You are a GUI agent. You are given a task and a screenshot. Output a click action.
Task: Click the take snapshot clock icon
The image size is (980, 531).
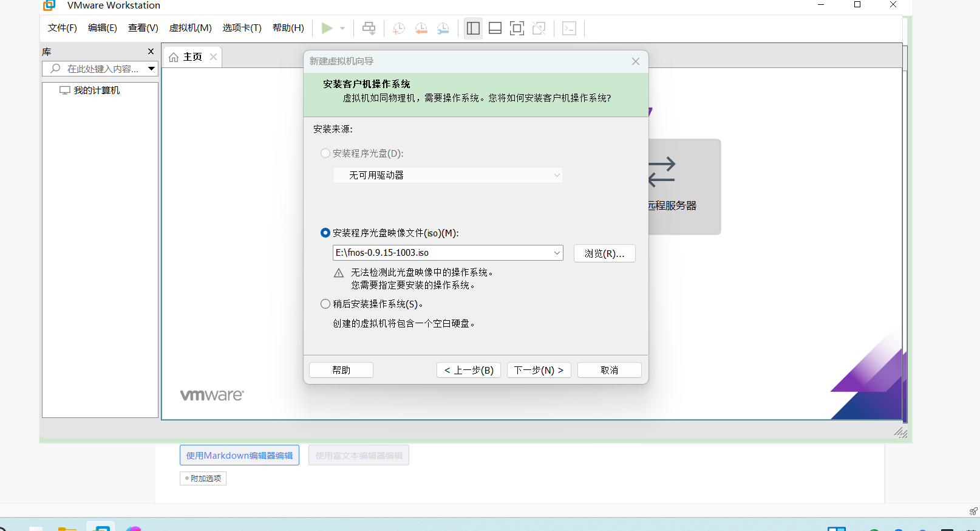[398, 28]
